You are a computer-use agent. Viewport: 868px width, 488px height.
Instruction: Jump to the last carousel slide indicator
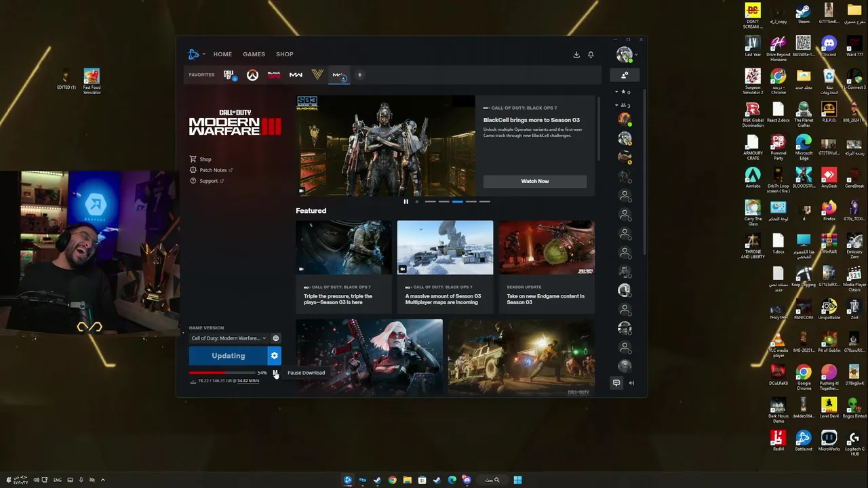point(484,201)
